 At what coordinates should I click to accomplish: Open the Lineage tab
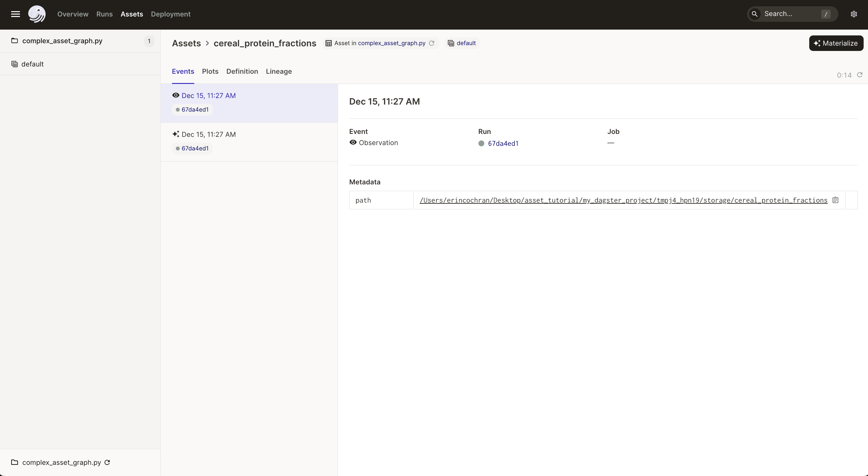pos(279,71)
